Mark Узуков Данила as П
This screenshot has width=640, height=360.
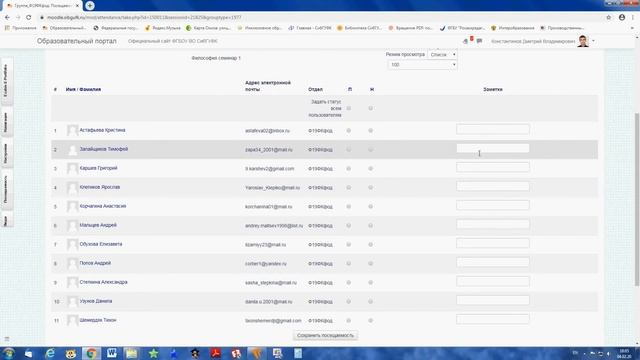pyautogui.click(x=349, y=302)
